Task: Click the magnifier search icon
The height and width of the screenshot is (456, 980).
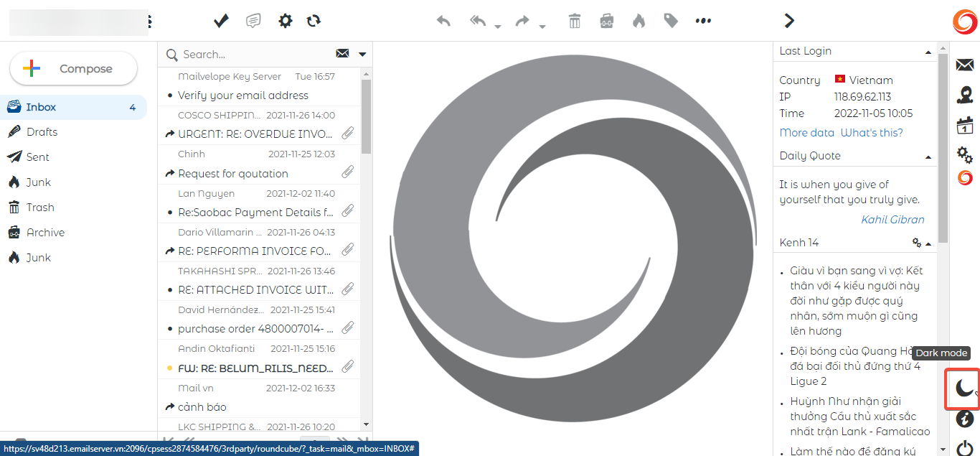Action: click(x=171, y=55)
